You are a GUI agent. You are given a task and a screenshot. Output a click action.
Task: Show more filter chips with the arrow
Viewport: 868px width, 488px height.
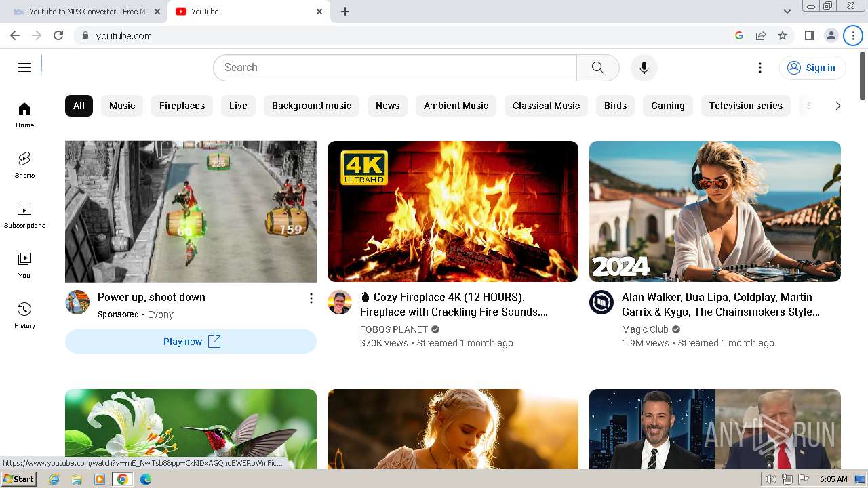pyautogui.click(x=837, y=106)
